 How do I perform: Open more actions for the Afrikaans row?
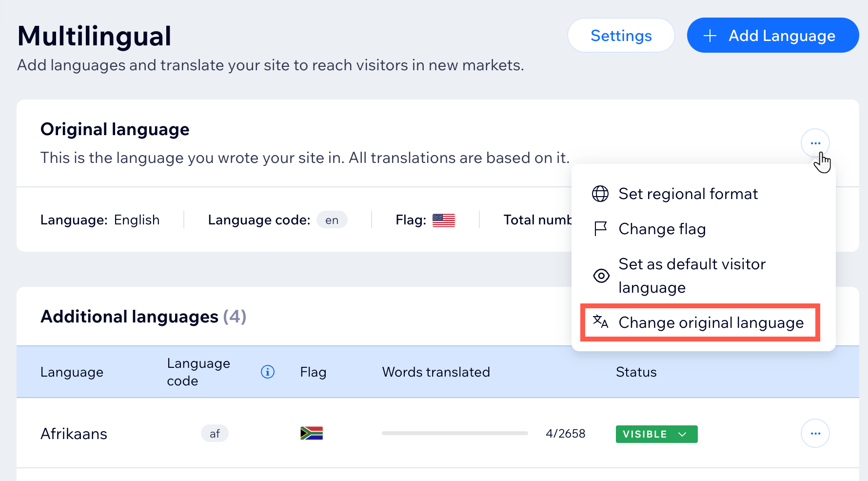point(815,434)
